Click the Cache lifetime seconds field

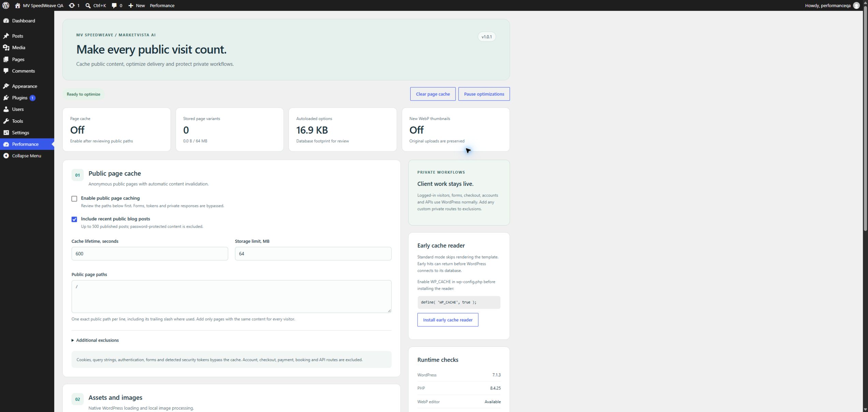149,254
